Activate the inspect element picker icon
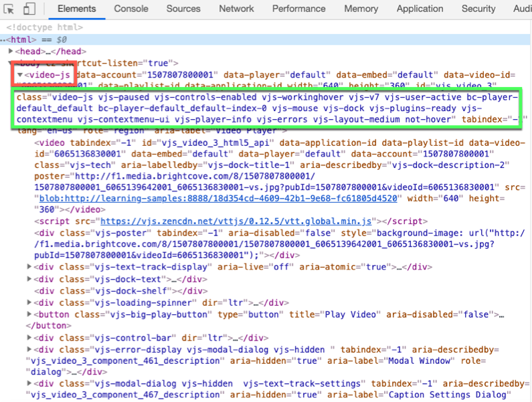This screenshot has width=532, height=402. point(11,9)
